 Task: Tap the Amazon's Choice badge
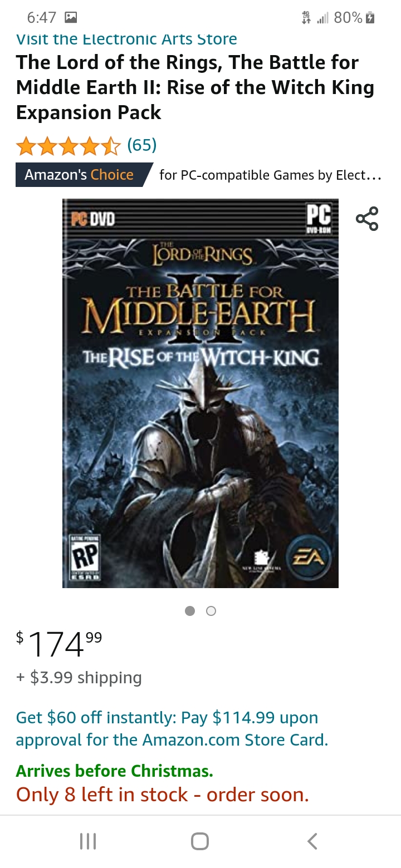click(84, 175)
